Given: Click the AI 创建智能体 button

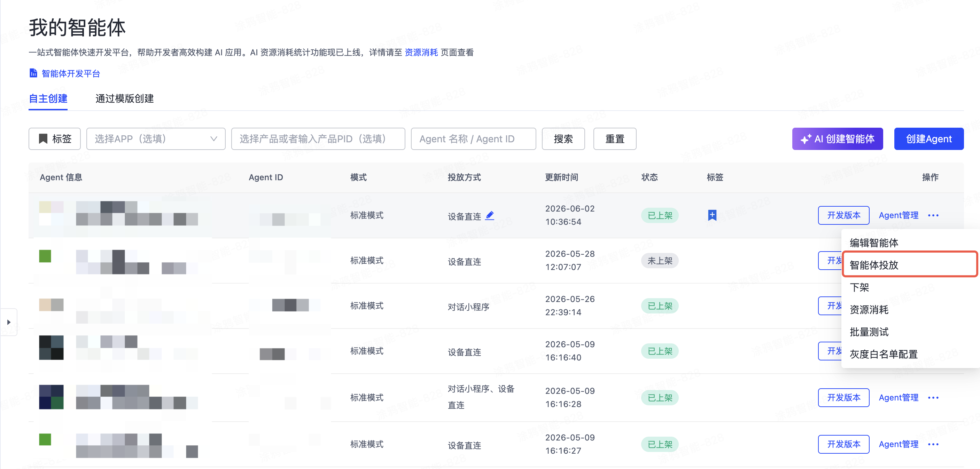Looking at the screenshot, I should click(837, 139).
